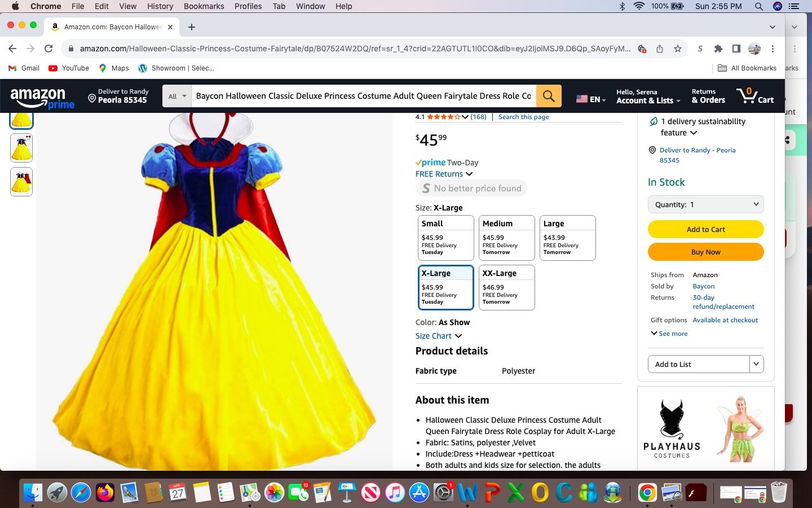Image resolution: width=812 pixels, height=508 pixels.
Task: Select the second dress thumbnail
Action: [x=21, y=148]
